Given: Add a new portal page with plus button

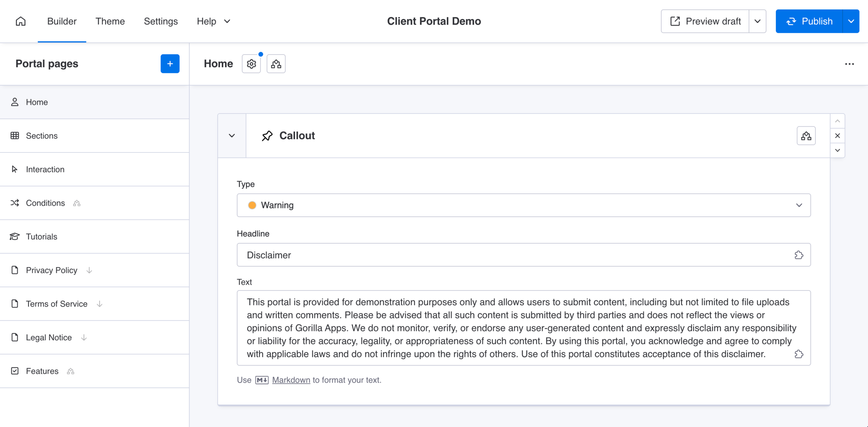Looking at the screenshot, I should (x=170, y=64).
